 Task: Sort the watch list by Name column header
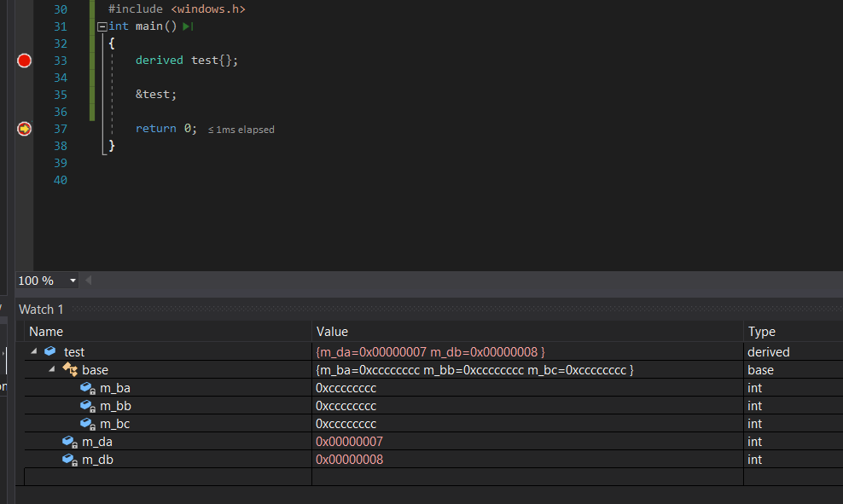pos(46,332)
